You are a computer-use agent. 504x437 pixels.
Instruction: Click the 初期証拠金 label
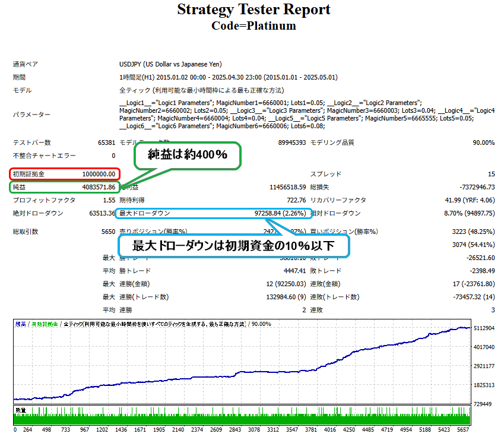click(28, 174)
